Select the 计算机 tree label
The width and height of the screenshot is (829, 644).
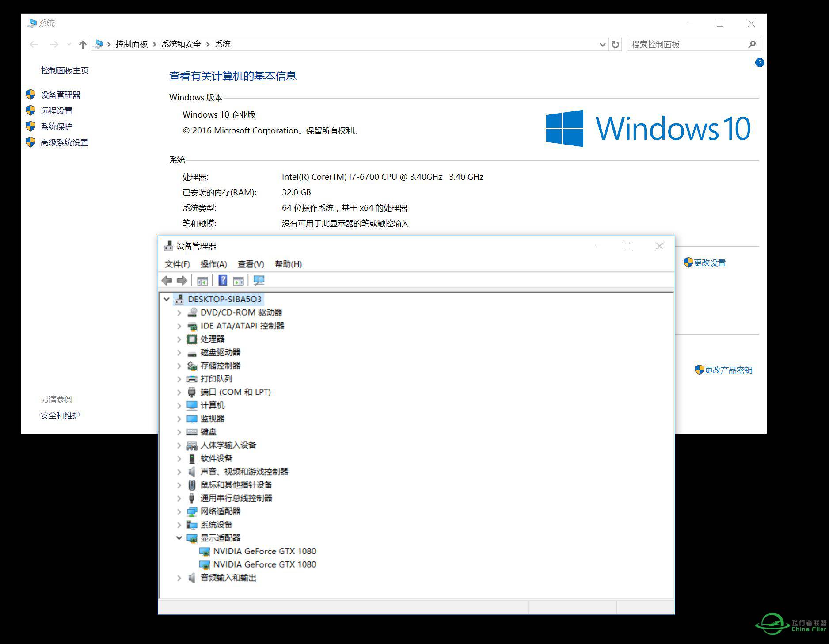(x=213, y=405)
